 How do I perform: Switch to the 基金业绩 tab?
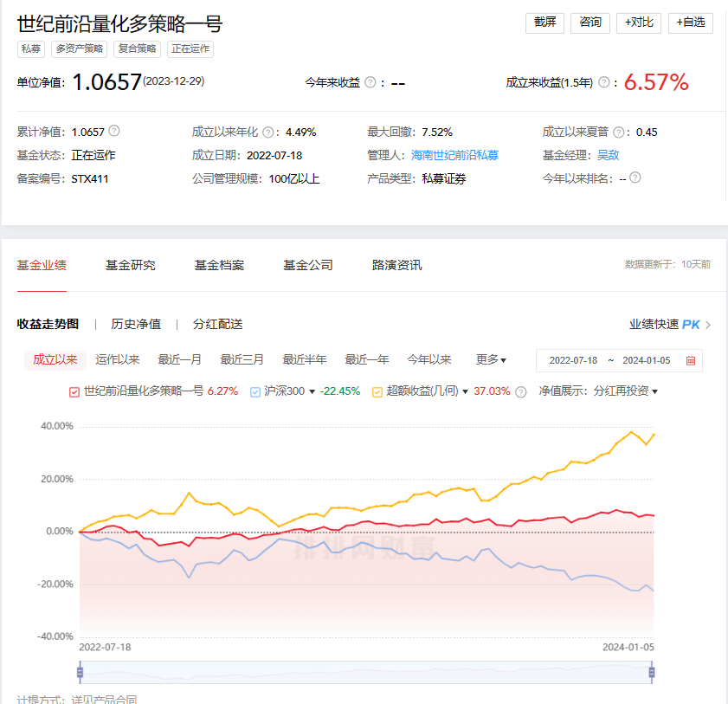[42, 265]
